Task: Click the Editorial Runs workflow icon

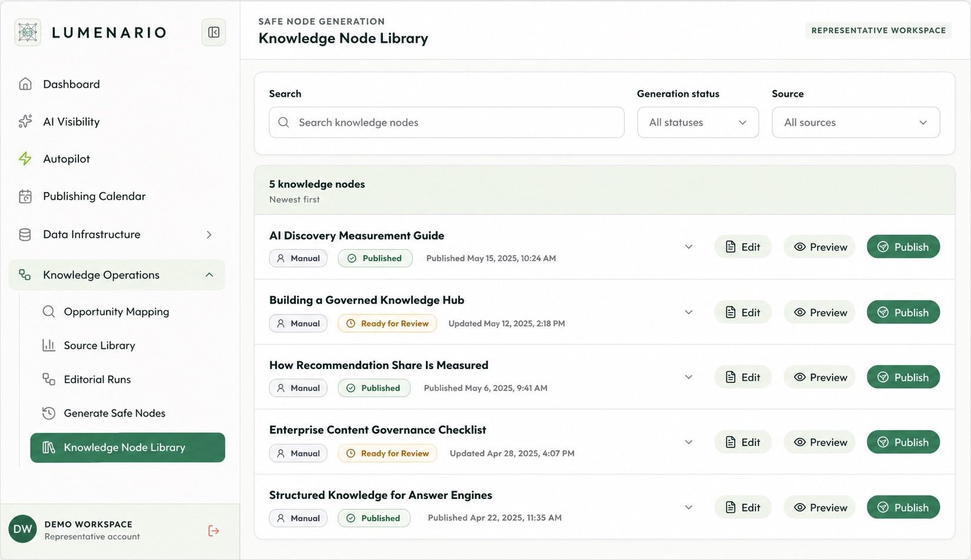Action: tap(49, 380)
